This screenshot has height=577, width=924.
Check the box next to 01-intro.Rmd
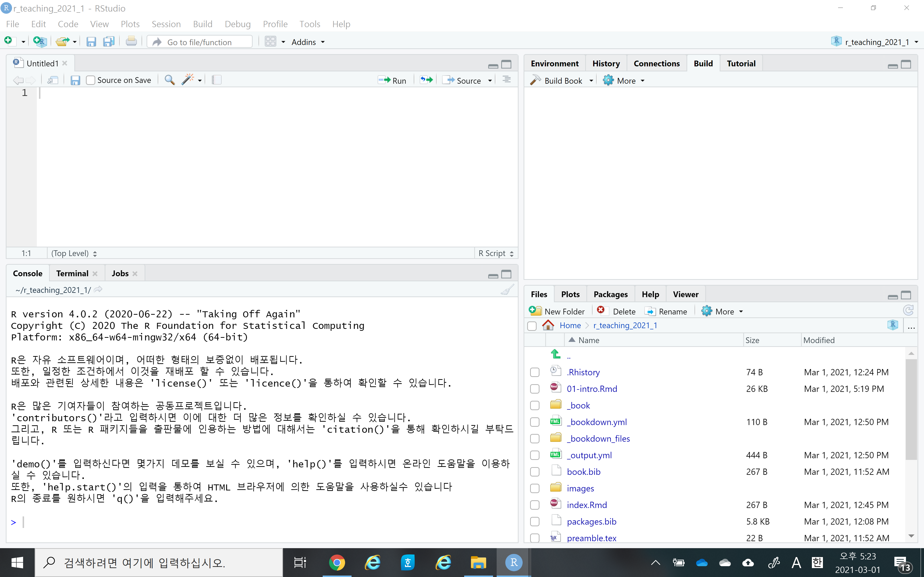[x=534, y=389]
